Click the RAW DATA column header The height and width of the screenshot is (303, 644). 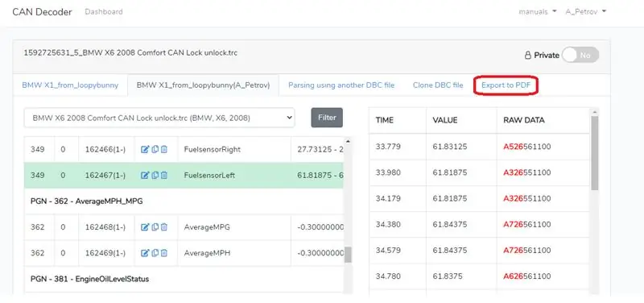524,120
